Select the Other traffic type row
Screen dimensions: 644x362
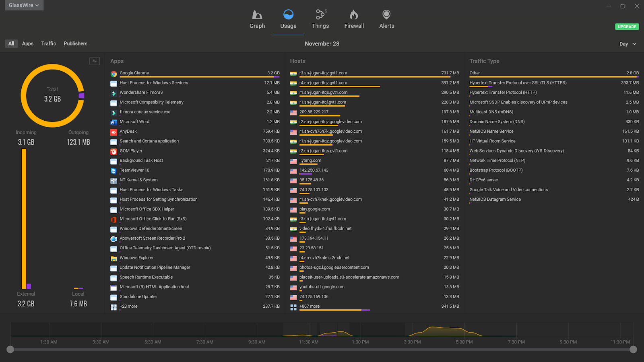tap(554, 73)
